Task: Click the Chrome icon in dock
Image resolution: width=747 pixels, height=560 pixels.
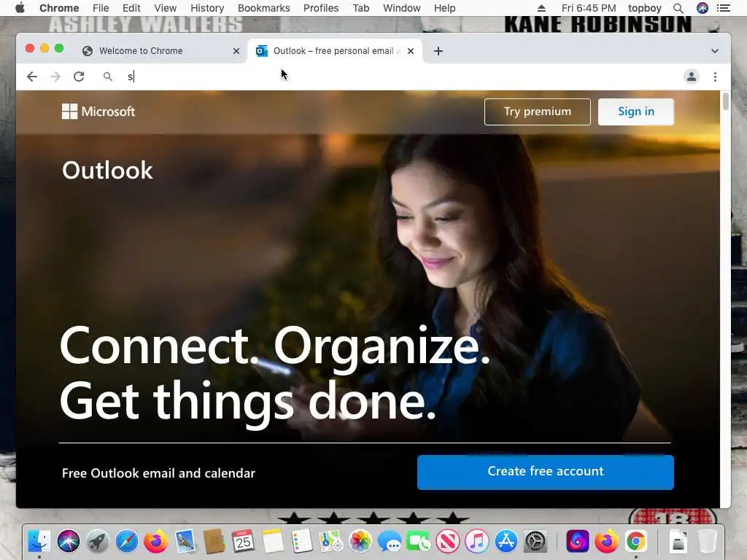Action: tap(636, 542)
